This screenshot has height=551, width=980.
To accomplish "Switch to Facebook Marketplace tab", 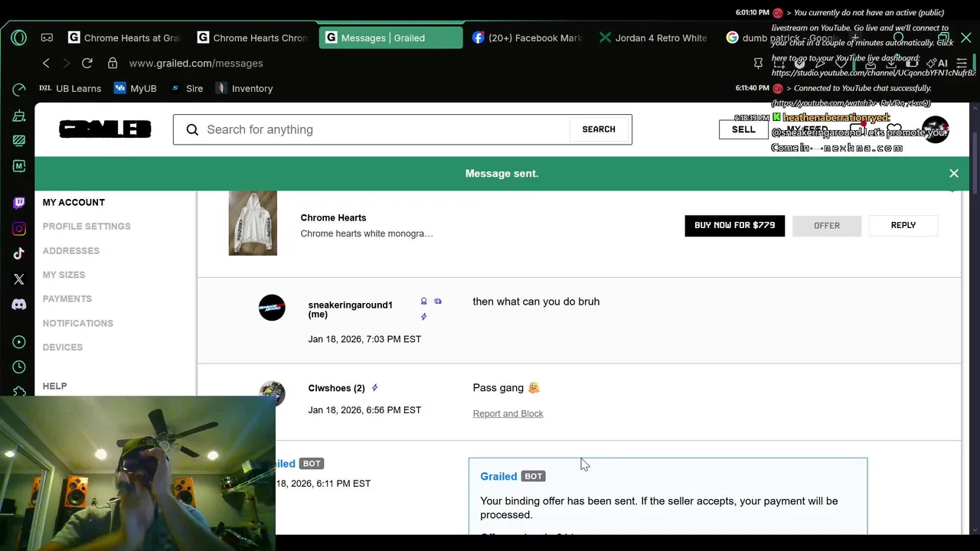I will pos(527,37).
